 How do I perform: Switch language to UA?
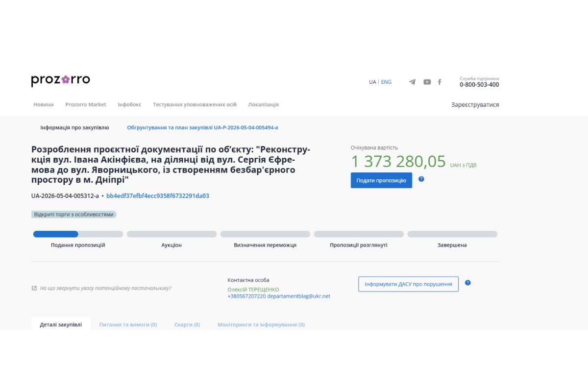tap(372, 82)
